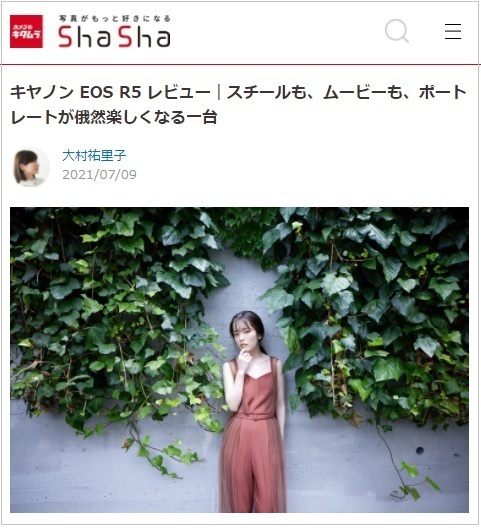Open the search magnifier icon

point(397,31)
